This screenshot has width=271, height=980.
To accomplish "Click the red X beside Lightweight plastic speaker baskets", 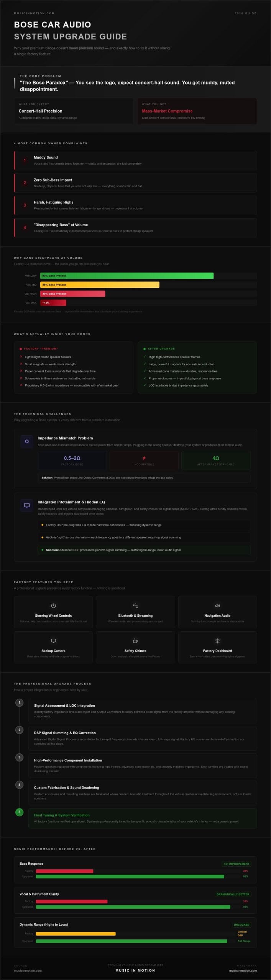I will (x=21, y=357).
